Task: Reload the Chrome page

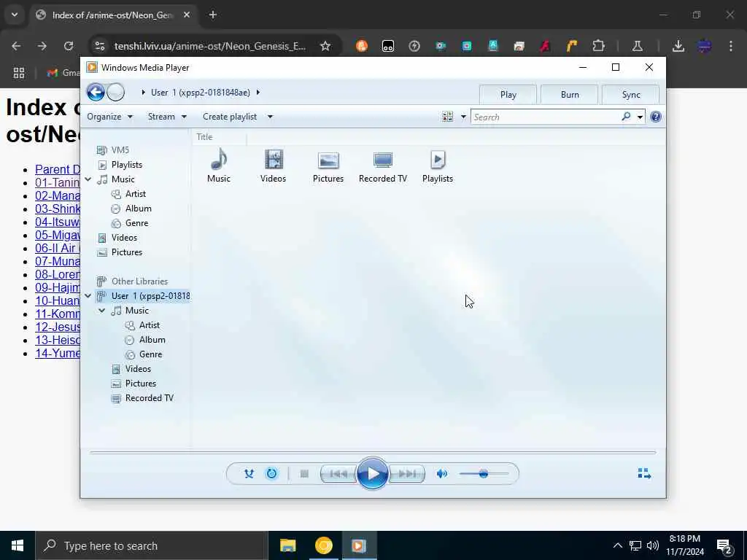Action: coord(68,46)
